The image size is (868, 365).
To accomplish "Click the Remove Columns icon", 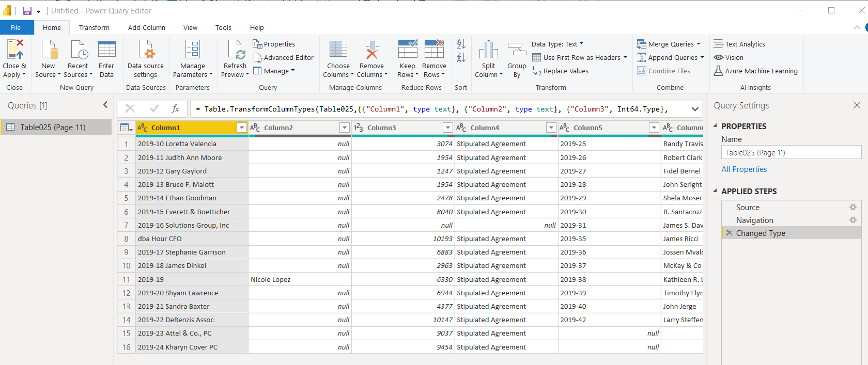I will [x=372, y=50].
